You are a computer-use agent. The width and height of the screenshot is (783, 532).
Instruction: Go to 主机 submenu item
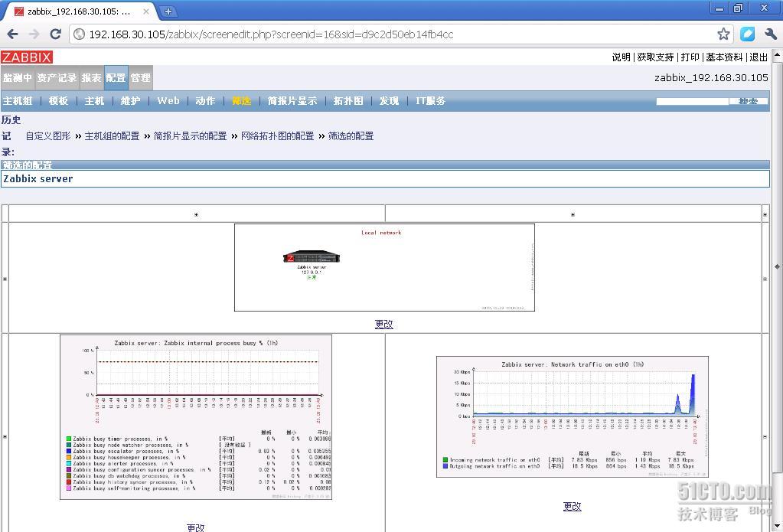tap(94, 101)
